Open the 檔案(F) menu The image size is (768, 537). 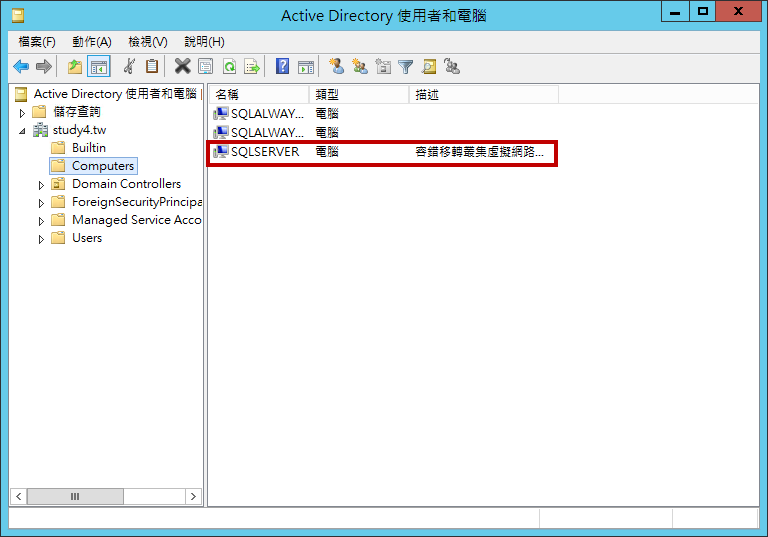coord(37,42)
